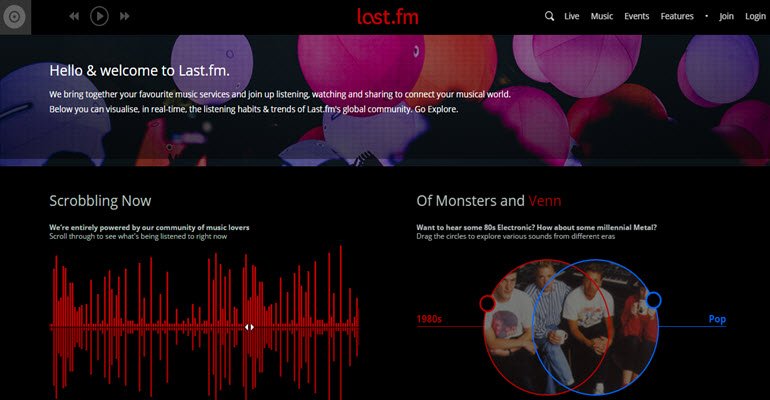Screen dimensions: 770x400
Task: Click the band photo inside Venn circles
Action: click(571, 327)
